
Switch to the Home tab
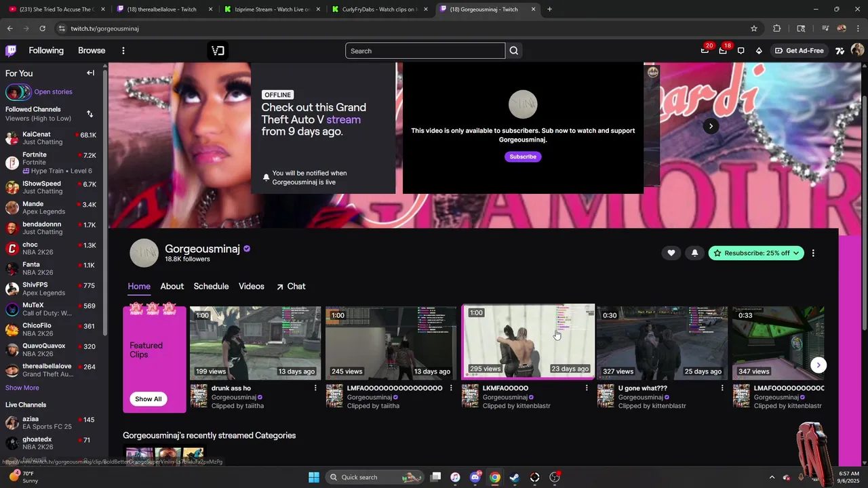click(139, 286)
